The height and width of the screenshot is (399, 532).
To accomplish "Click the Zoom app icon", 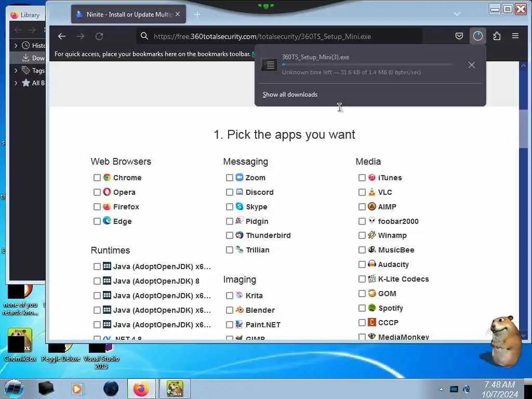I will (x=240, y=177).
